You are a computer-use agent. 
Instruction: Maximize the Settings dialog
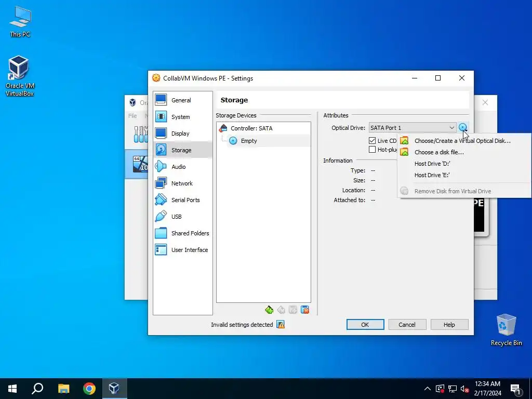[438, 78]
